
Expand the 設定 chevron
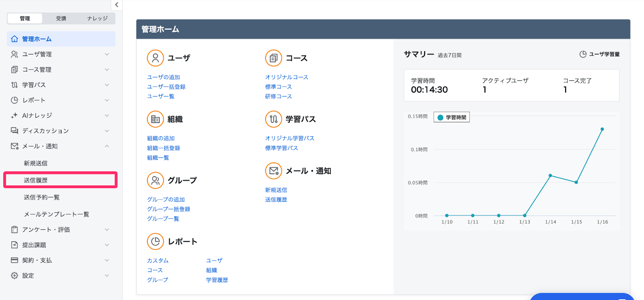tap(107, 275)
